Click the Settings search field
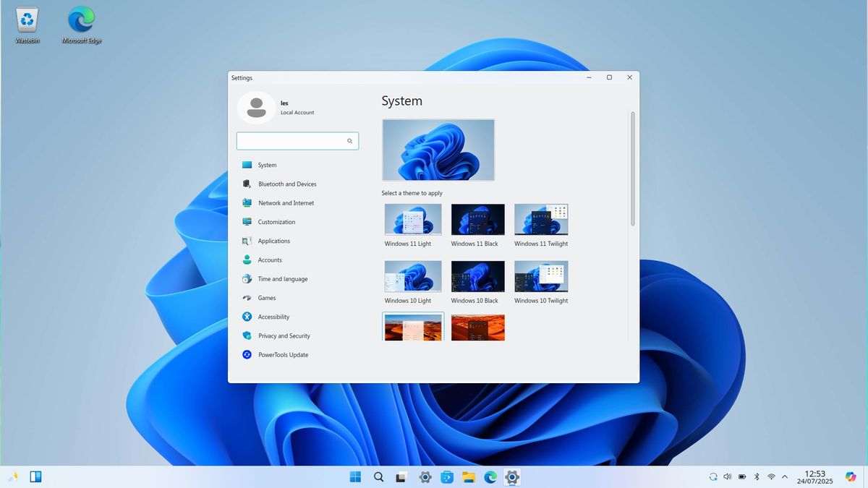Image resolution: width=868 pixels, height=488 pixels. click(297, 140)
